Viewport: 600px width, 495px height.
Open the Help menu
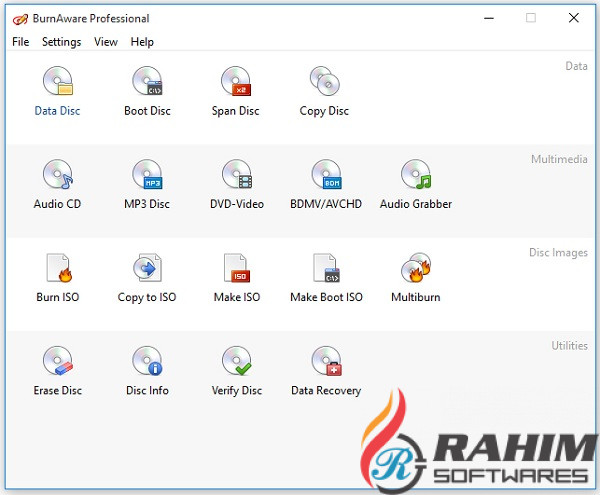click(x=142, y=42)
